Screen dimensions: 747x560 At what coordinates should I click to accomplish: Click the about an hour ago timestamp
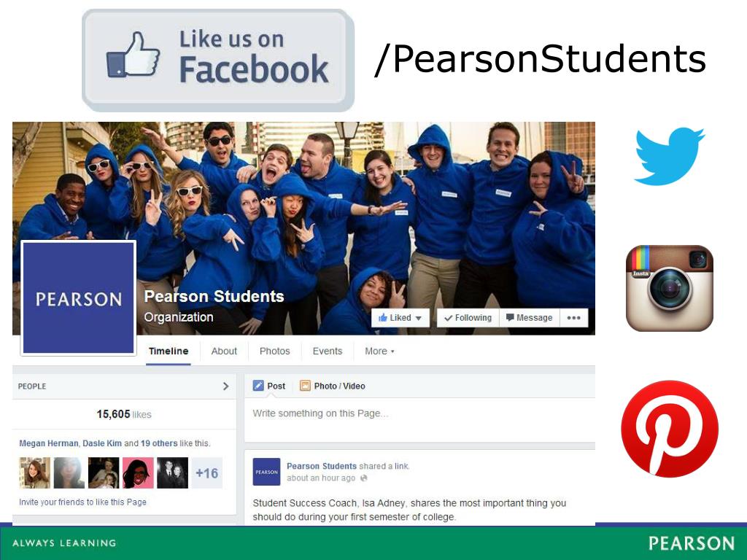321,478
